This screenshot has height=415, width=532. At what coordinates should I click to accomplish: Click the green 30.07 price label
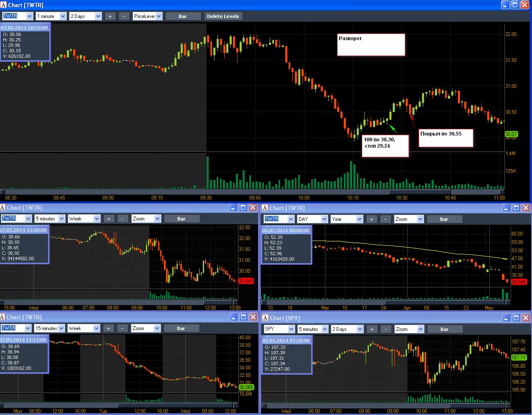tap(511, 134)
